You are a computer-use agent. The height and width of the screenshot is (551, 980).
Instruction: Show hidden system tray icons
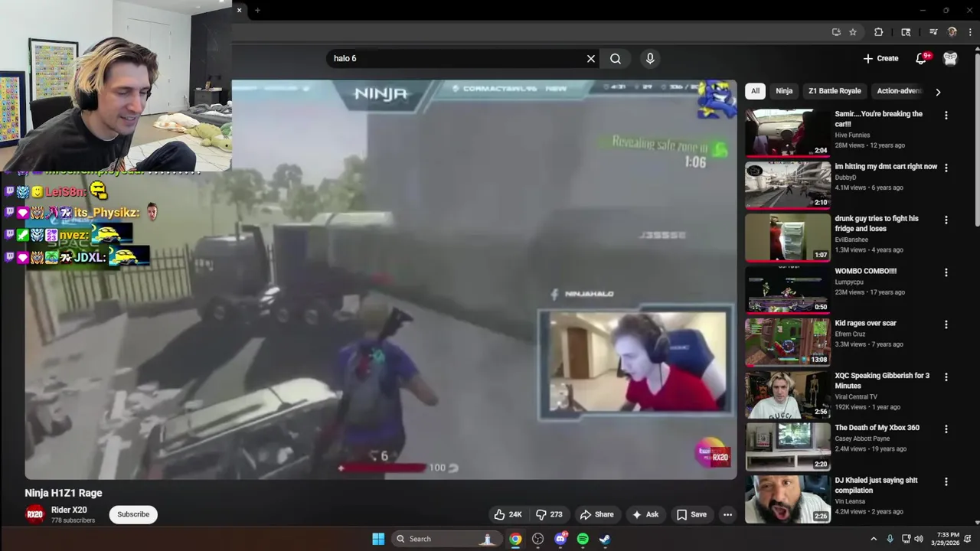point(874,539)
